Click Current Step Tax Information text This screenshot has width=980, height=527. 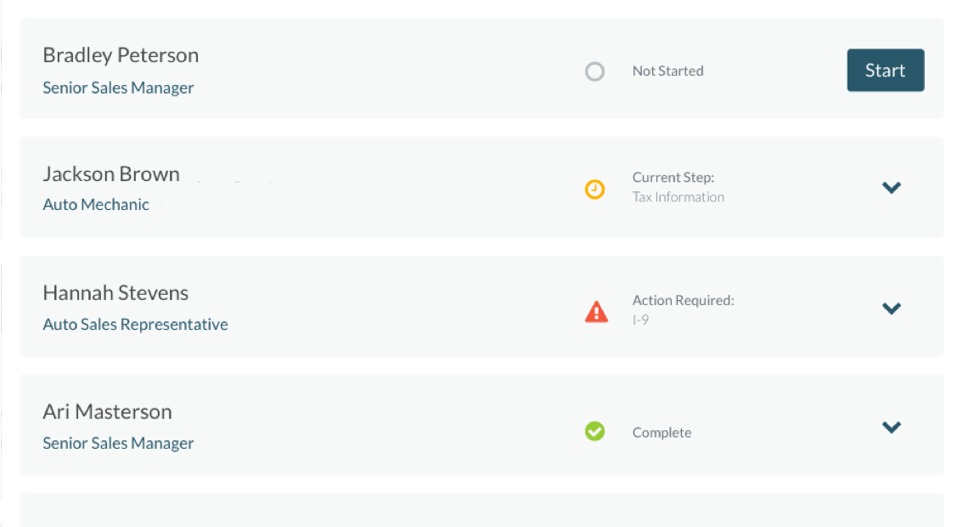[x=678, y=188]
